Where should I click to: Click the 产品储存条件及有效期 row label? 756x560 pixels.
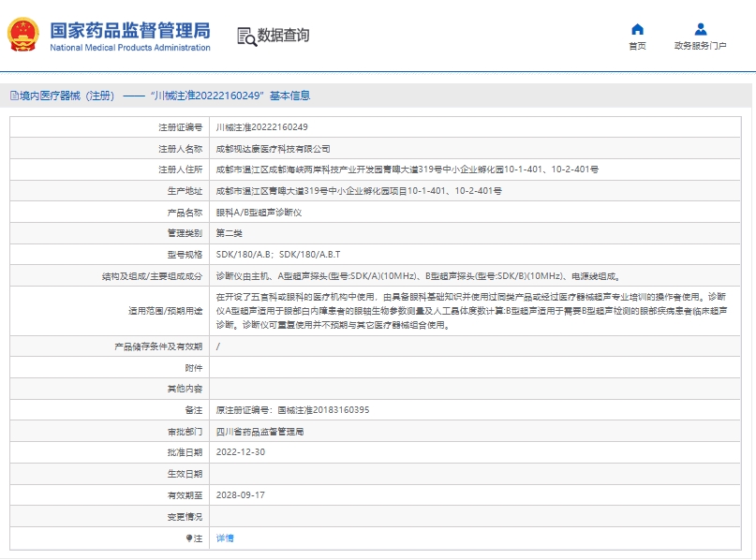click(158, 346)
